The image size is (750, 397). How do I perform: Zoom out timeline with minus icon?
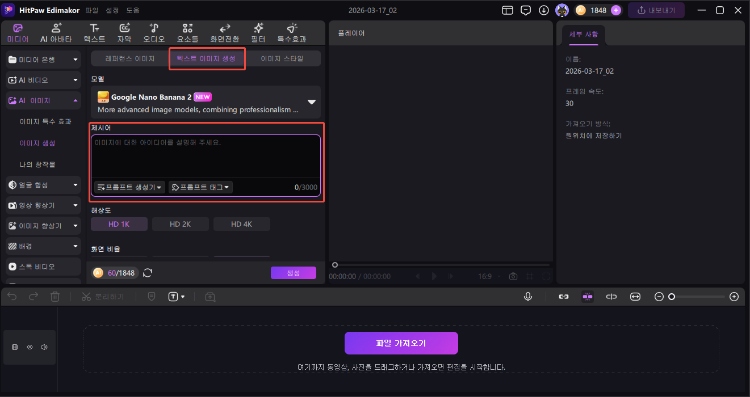pos(659,297)
